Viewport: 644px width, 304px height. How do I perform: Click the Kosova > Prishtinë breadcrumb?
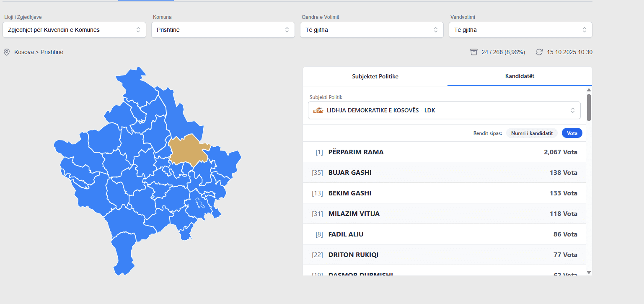point(39,52)
